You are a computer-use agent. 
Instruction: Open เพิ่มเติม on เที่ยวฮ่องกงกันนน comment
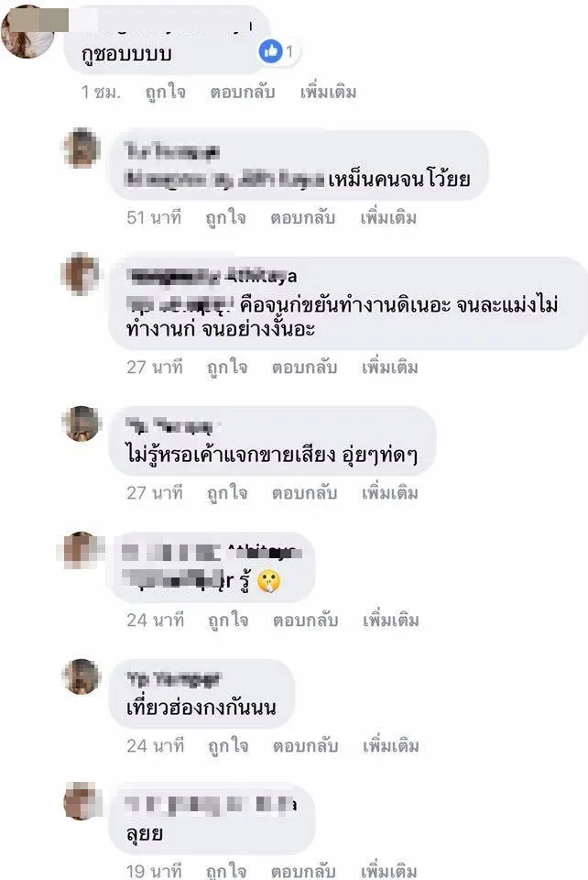pyautogui.click(x=391, y=746)
